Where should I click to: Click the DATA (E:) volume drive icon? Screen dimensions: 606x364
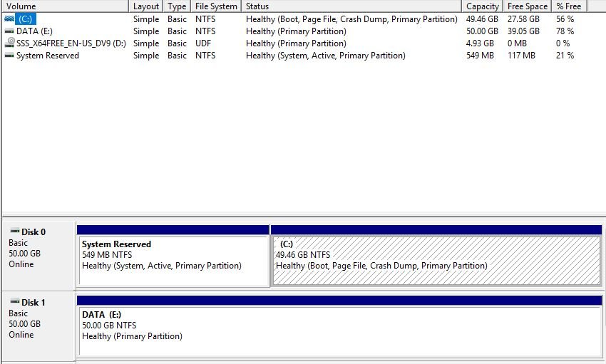pyautogui.click(x=9, y=31)
